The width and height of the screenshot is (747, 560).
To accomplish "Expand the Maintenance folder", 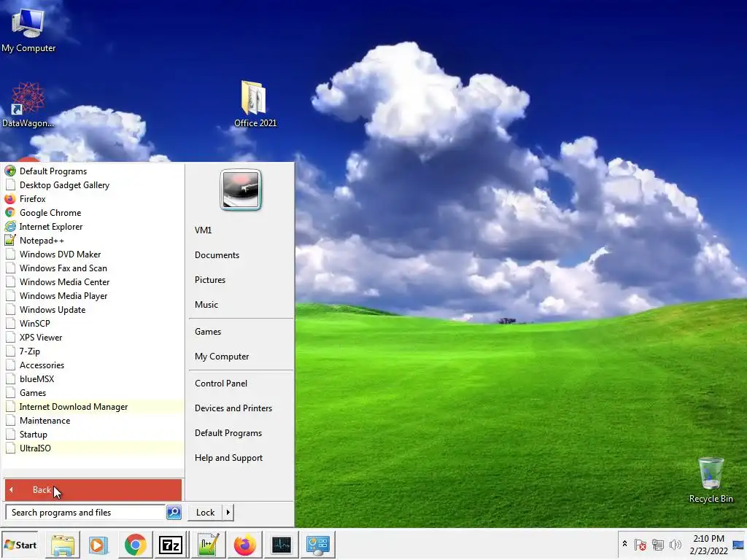I will (x=93, y=420).
